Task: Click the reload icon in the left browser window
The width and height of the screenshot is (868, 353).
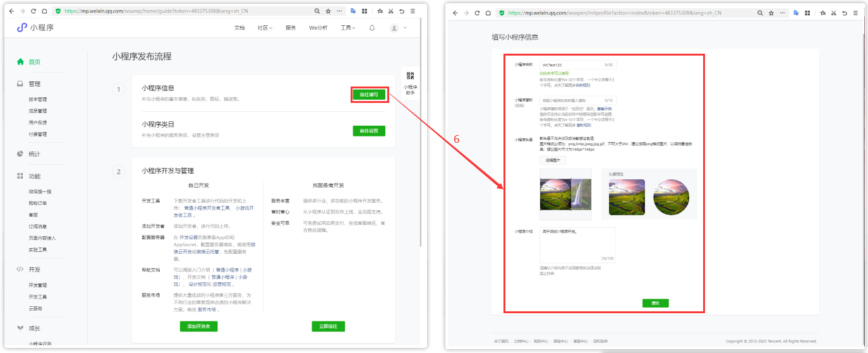Action: [x=32, y=11]
